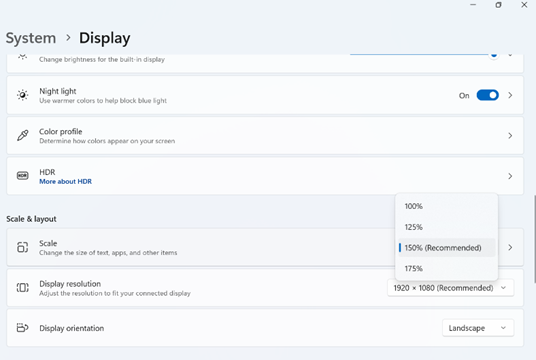Open the Display resolution dropdown
Image resolution: width=536 pixels, height=360 pixels.
coord(451,288)
